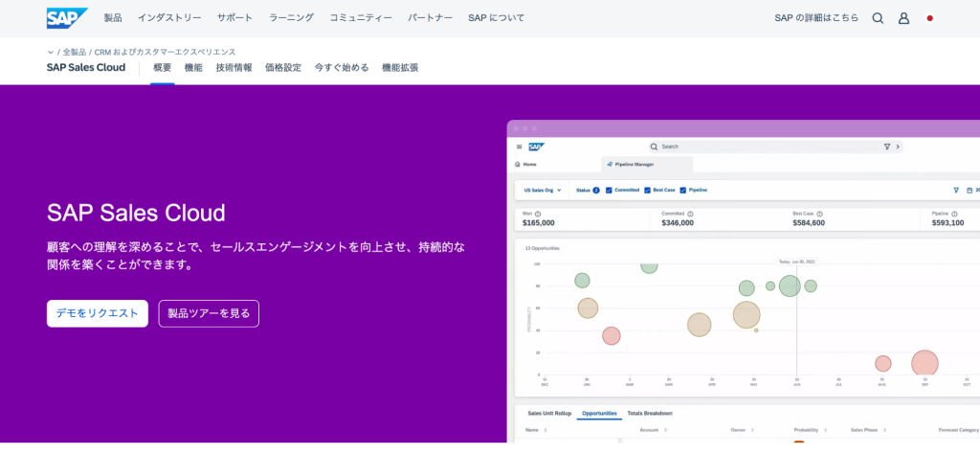Open the ラーニング menu
The height and width of the screenshot is (455, 980).
291,18
